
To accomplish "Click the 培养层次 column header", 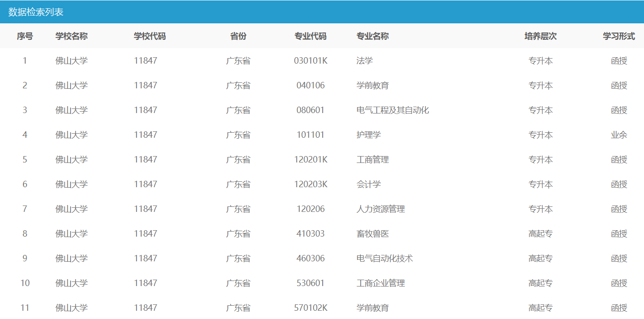I will click(x=541, y=36).
